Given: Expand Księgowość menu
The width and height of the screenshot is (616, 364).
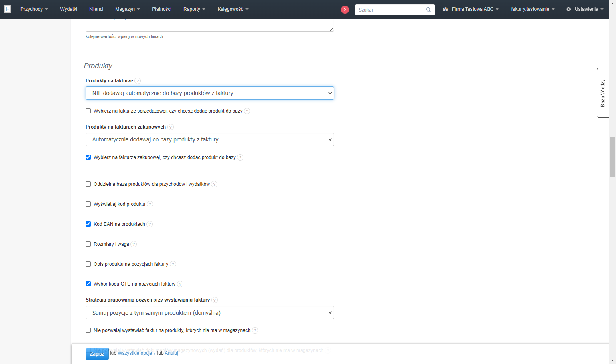Looking at the screenshot, I should pos(233,9).
